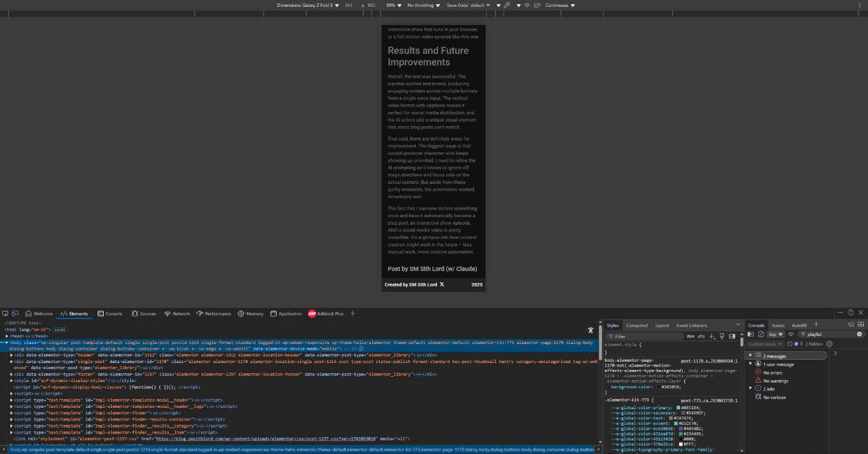Click the background-color #101010 swatch
The image size is (868, 454).
659,386
